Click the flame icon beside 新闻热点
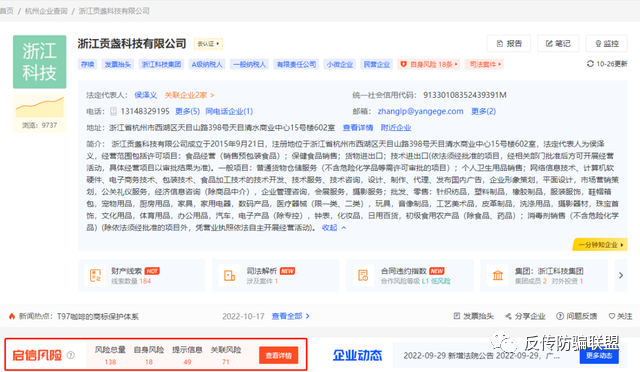The height and width of the screenshot is (372, 640). click(x=12, y=316)
